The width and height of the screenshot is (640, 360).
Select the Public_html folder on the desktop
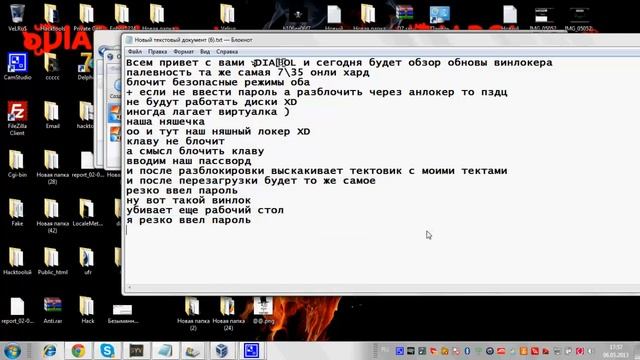tap(52, 261)
